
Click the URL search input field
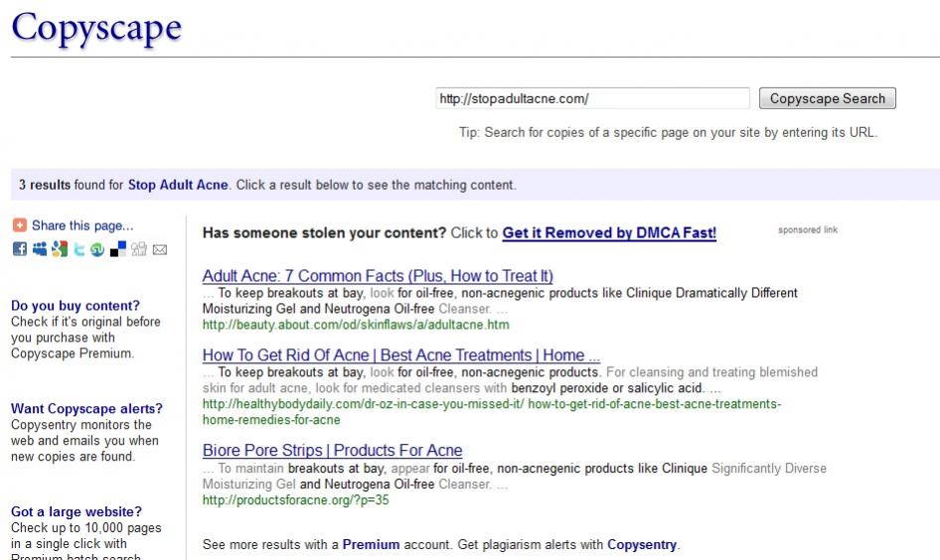[592, 98]
